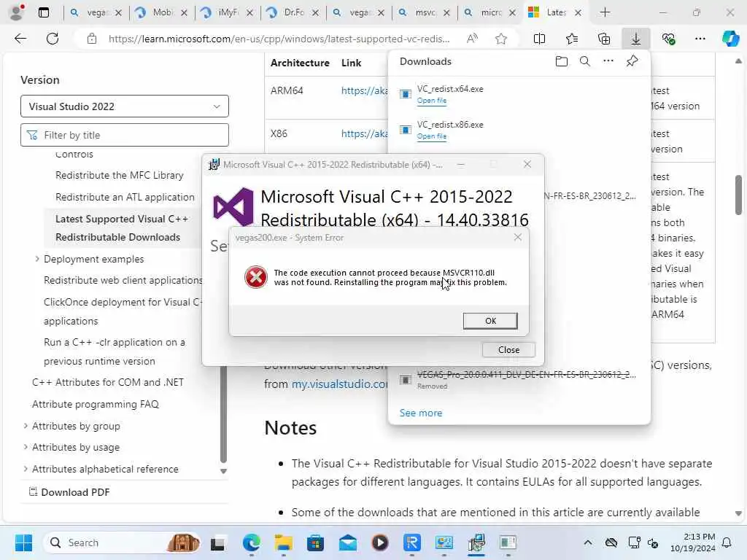Image resolution: width=747 pixels, height=560 pixels.
Task: Open the split screen icon in the toolbar
Action: [539, 39]
